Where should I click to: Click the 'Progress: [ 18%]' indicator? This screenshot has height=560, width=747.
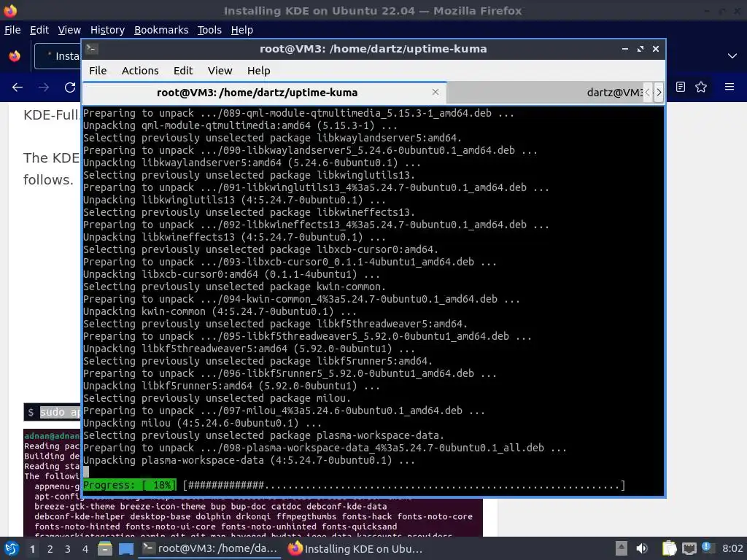[130, 485]
